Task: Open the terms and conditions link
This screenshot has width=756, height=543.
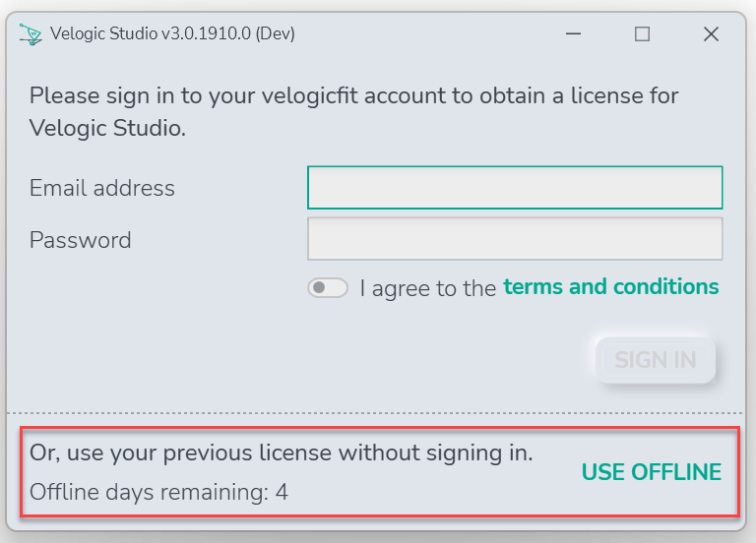Action: click(x=611, y=286)
